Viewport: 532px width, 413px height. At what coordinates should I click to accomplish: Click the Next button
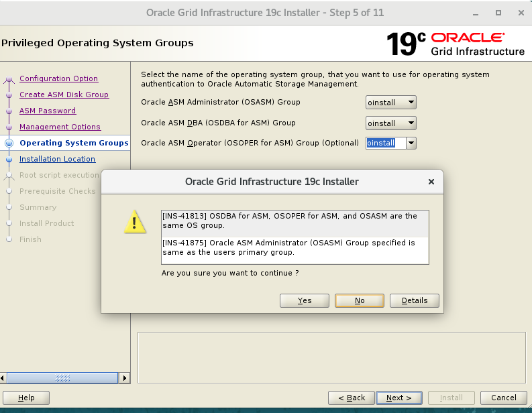399,398
